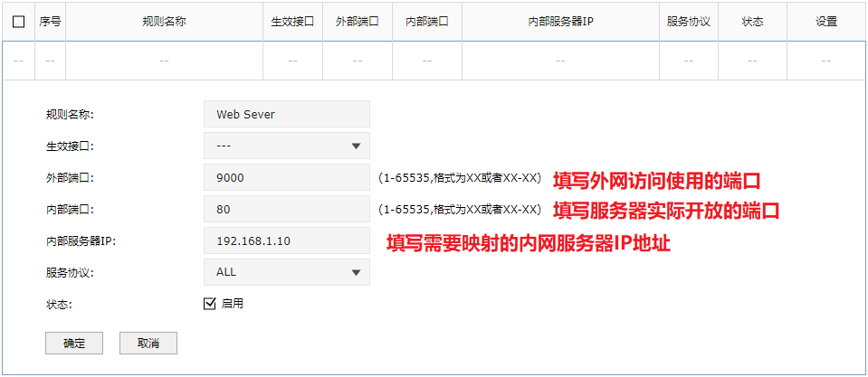Click the 规则名称 column header

pyautogui.click(x=164, y=22)
